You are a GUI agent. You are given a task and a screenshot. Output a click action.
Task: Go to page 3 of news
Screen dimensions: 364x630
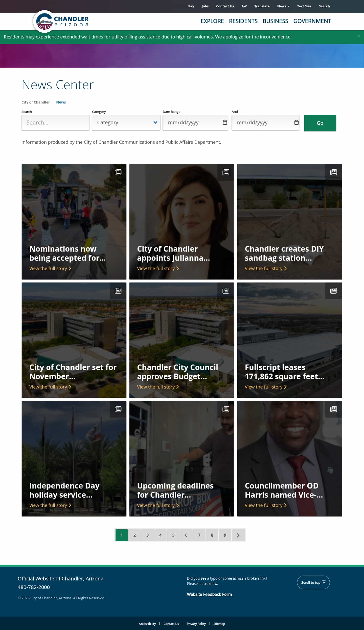147,535
